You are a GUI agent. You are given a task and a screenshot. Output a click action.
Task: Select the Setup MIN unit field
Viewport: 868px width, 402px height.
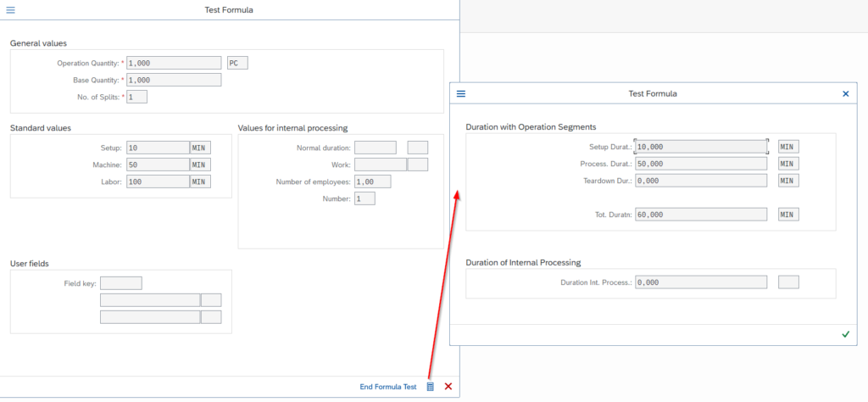200,148
